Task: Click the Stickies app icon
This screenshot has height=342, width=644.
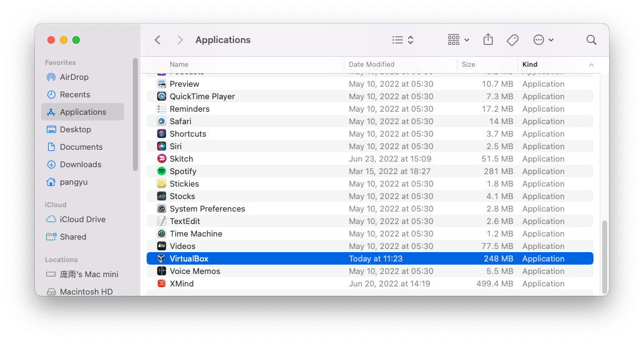Action: point(162,184)
